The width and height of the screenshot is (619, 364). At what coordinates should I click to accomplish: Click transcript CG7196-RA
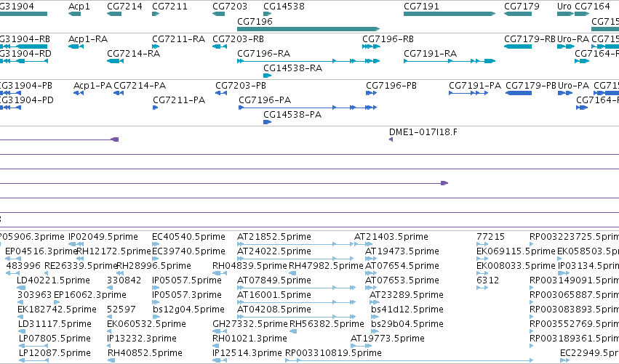pos(308,61)
